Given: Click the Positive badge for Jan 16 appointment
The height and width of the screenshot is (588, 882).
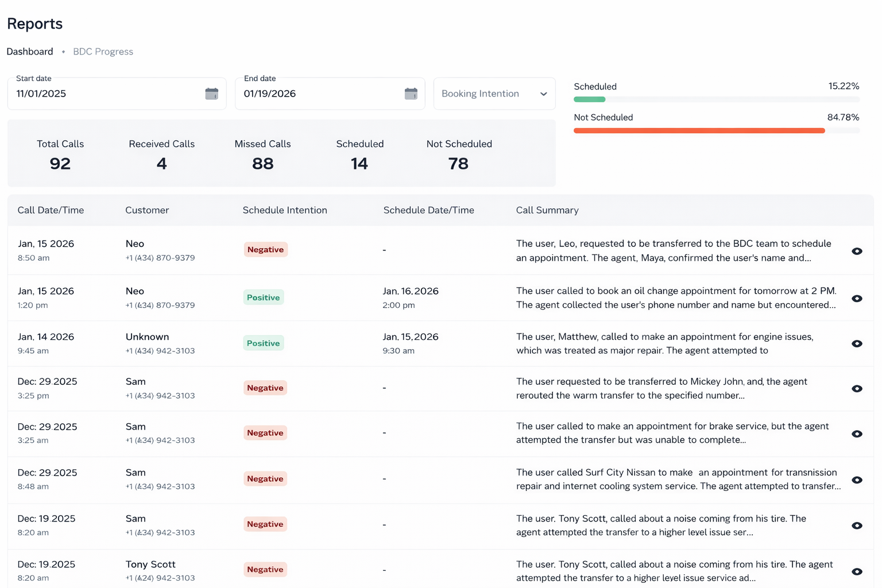Looking at the screenshot, I should 263,297.
